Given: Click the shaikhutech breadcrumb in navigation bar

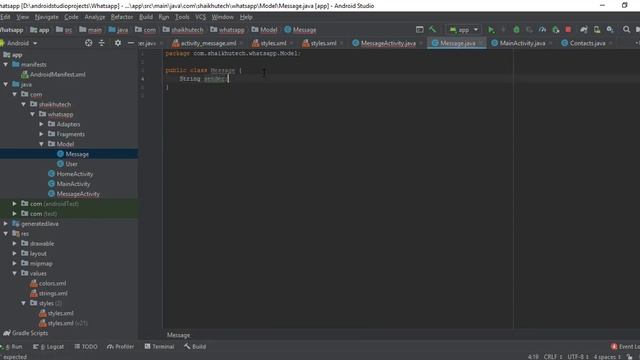Looking at the screenshot, I should click(183, 30).
